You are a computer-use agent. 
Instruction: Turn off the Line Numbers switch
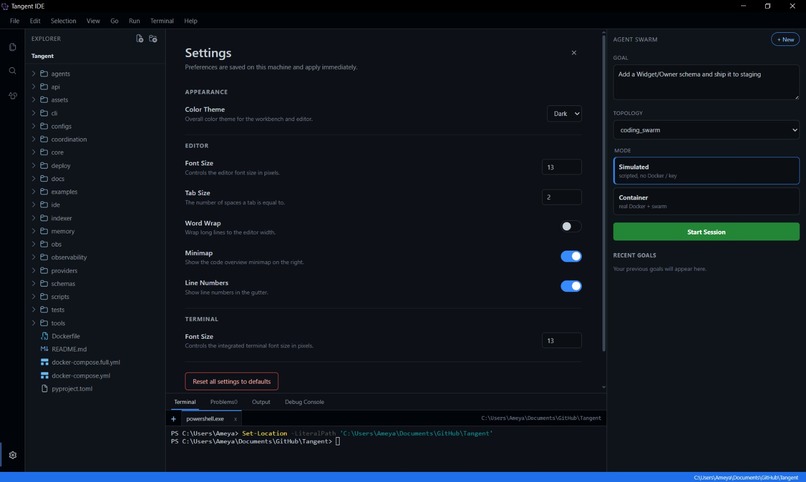point(571,286)
